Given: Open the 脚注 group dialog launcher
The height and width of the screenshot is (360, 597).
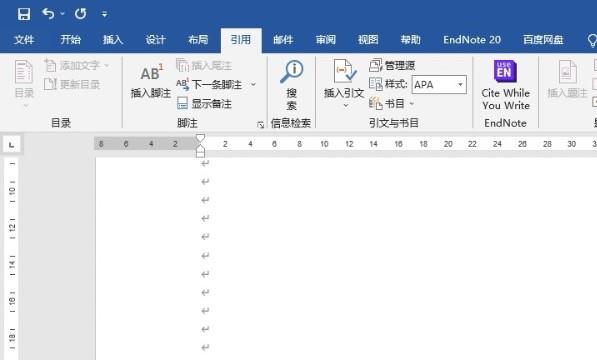Looking at the screenshot, I should (260, 124).
